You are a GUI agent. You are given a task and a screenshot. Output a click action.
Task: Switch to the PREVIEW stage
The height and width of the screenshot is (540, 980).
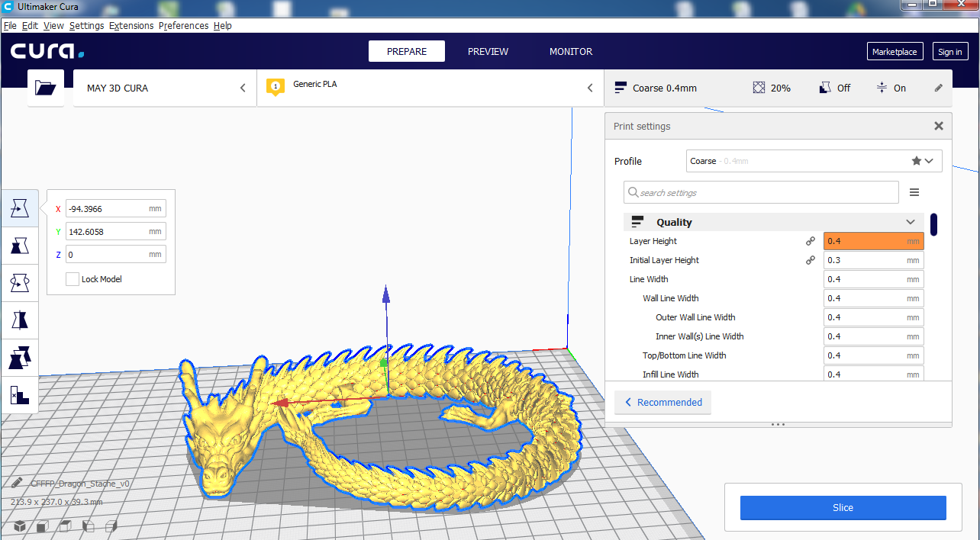point(488,51)
